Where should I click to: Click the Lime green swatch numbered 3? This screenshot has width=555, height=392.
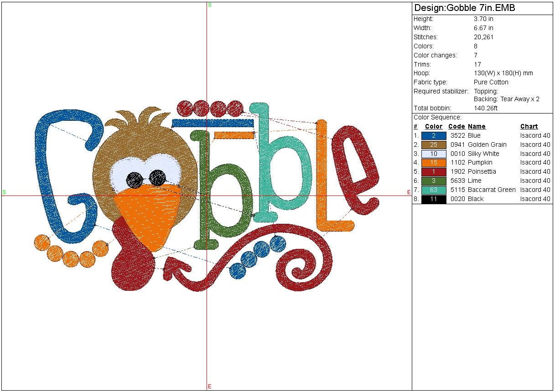(x=433, y=181)
